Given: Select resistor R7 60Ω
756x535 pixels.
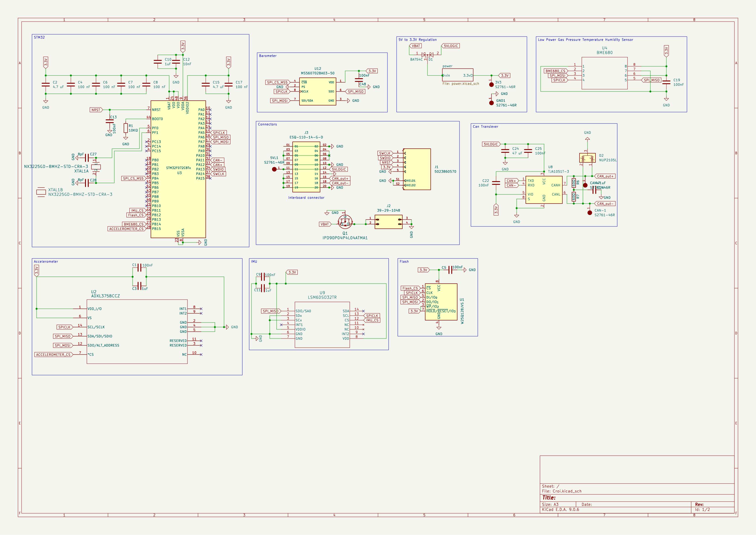Looking at the screenshot, I should point(574,196).
